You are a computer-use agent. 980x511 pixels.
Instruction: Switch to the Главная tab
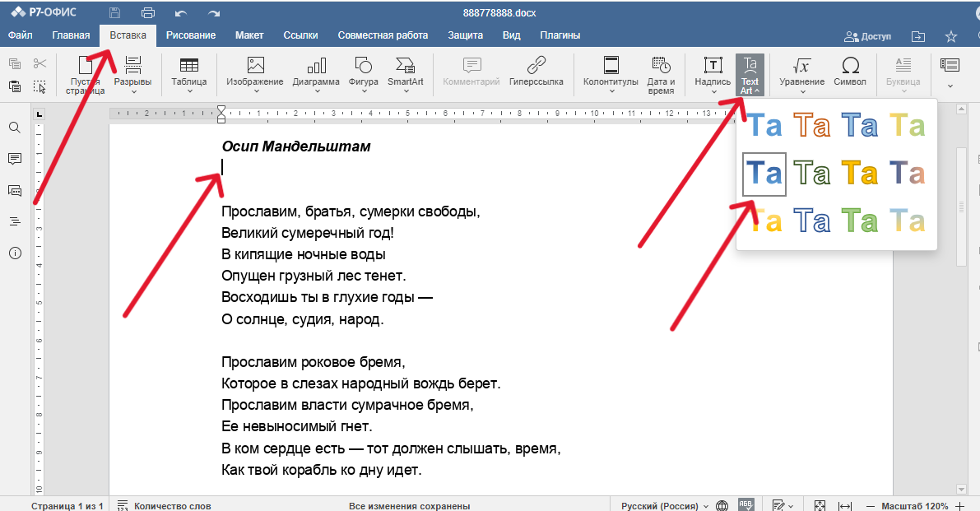pos(71,35)
